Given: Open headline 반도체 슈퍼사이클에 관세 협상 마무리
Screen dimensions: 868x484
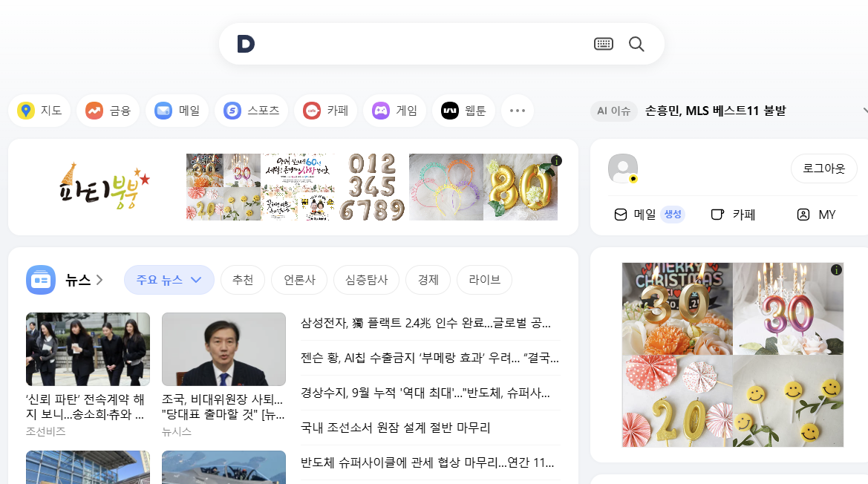Looking at the screenshot, I should pyautogui.click(x=428, y=462).
